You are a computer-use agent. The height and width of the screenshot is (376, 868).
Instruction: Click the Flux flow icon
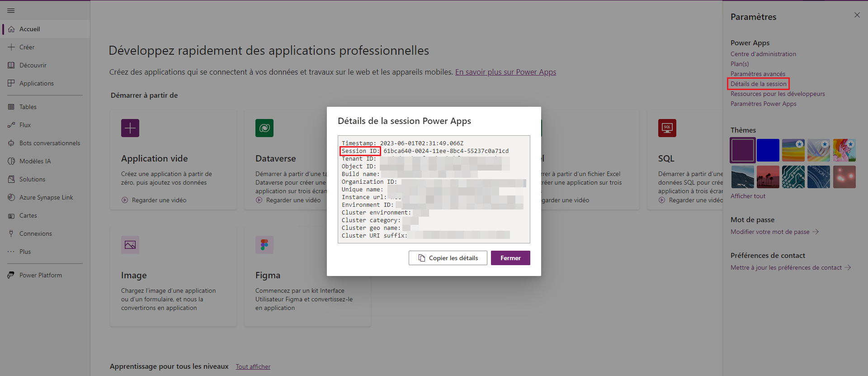point(11,125)
